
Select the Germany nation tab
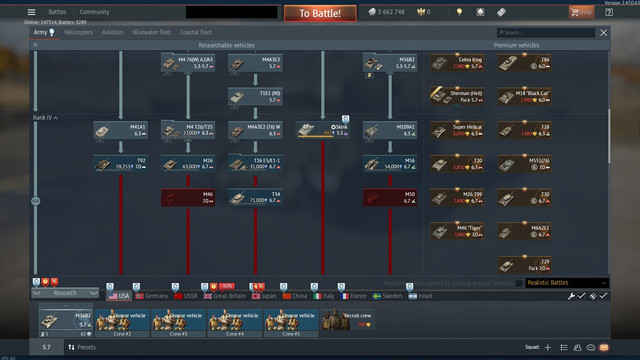[x=151, y=296]
